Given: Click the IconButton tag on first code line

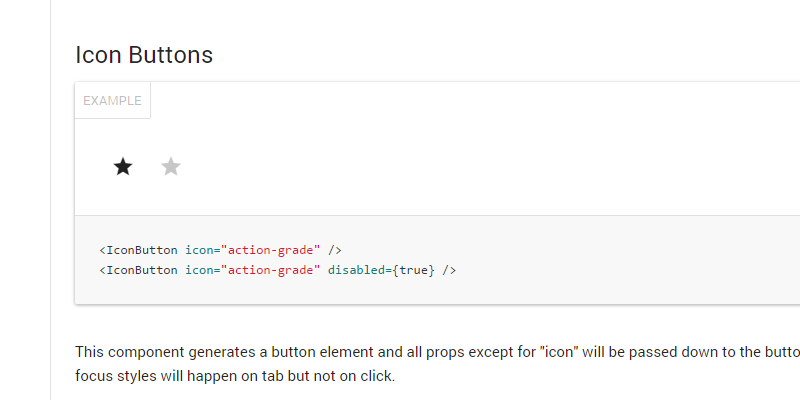Looking at the screenshot, I should 142,250.
